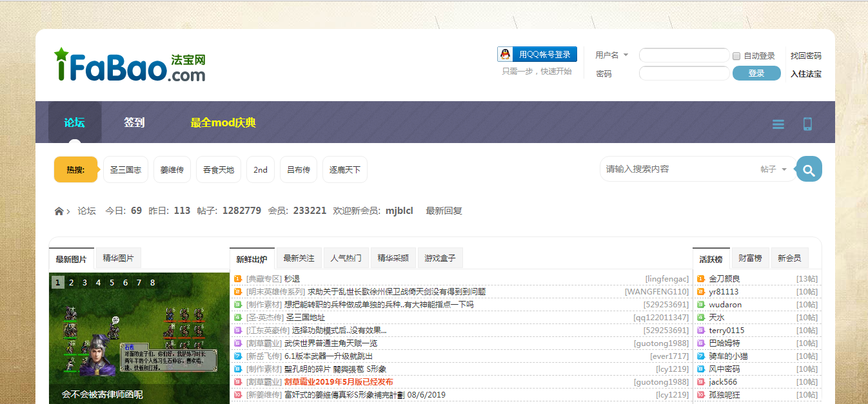This screenshot has width=868, height=404.
Task: Click the 论坛 breadcrumb link
Action: pyautogui.click(x=87, y=211)
